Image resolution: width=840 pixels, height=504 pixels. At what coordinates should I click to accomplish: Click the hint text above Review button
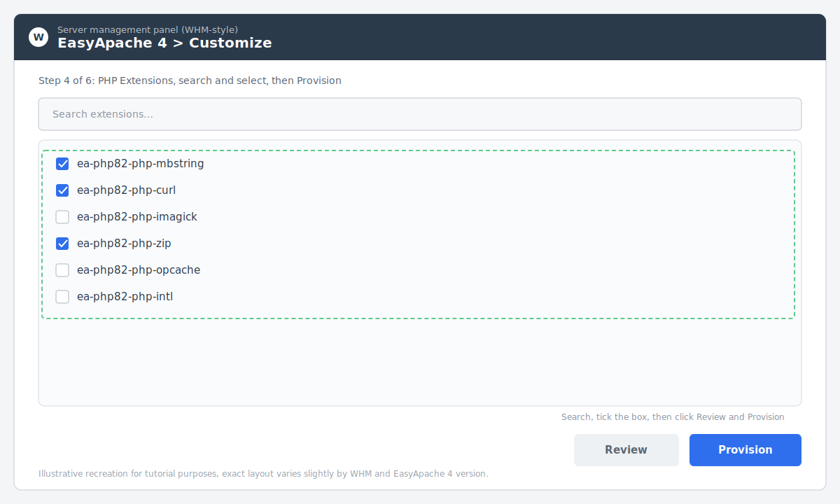click(673, 416)
